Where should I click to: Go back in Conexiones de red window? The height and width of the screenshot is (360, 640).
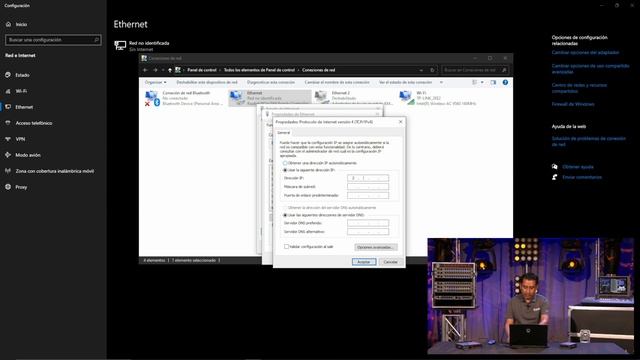click(x=145, y=70)
